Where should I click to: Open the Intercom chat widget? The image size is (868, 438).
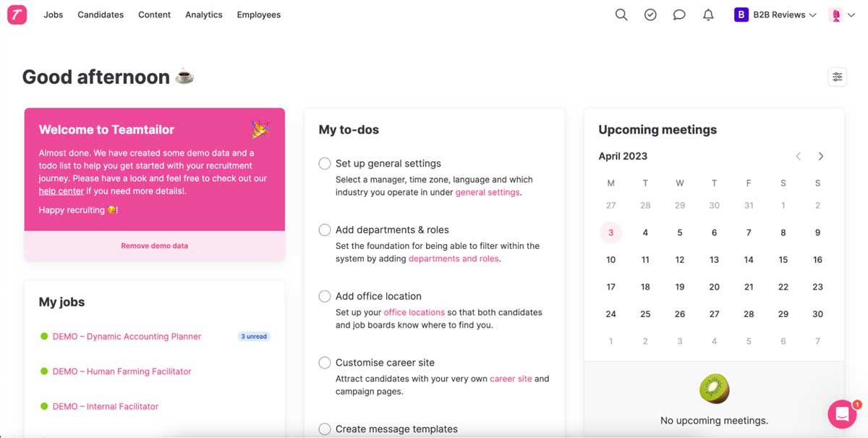pos(841,414)
